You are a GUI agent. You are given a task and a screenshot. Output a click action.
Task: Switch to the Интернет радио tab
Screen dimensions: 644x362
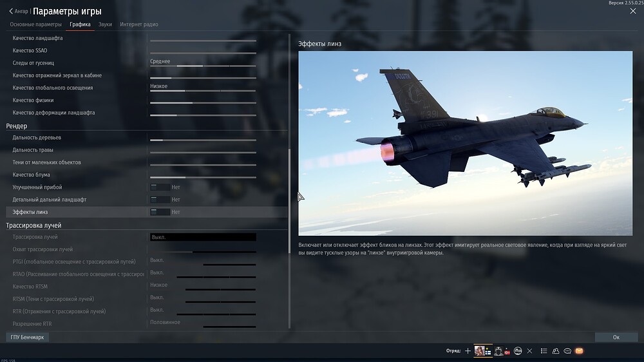pos(139,24)
